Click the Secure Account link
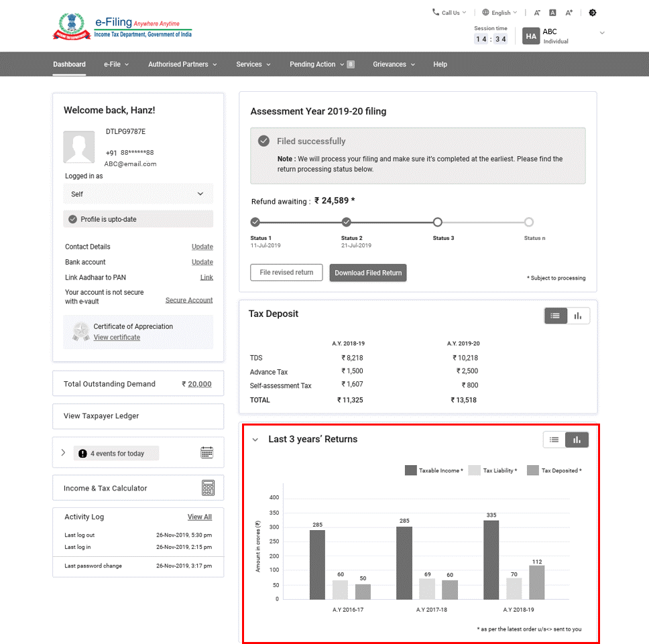This screenshot has height=644, width=649. pyautogui.click(x=188, y=300)
